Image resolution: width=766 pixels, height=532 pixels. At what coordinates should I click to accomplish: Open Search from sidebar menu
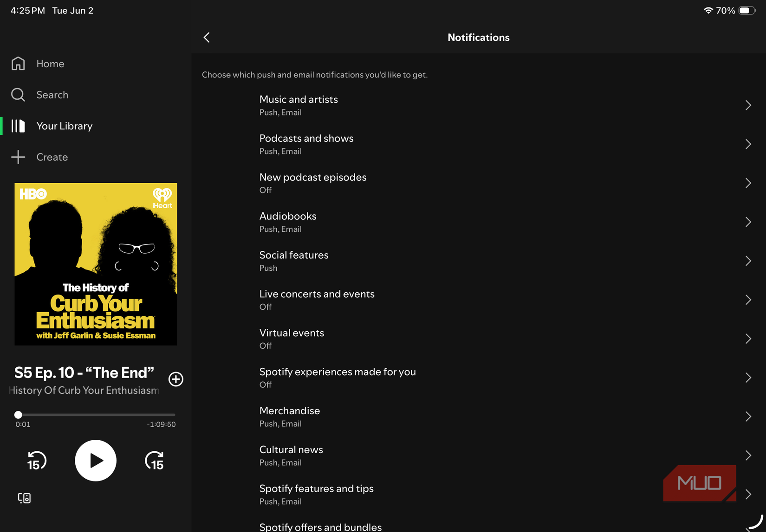point(52,95)
